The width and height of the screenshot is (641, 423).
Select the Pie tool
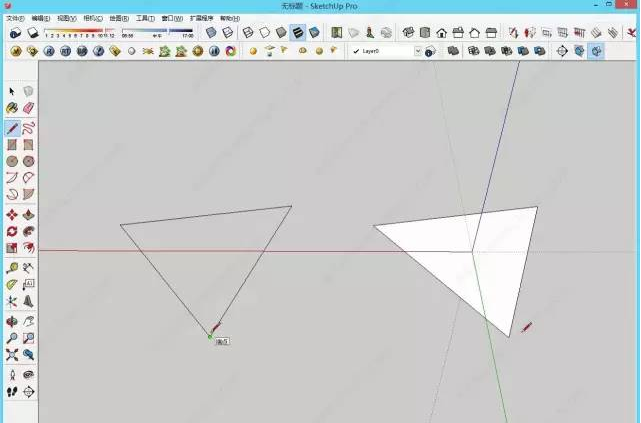[28, 194]
